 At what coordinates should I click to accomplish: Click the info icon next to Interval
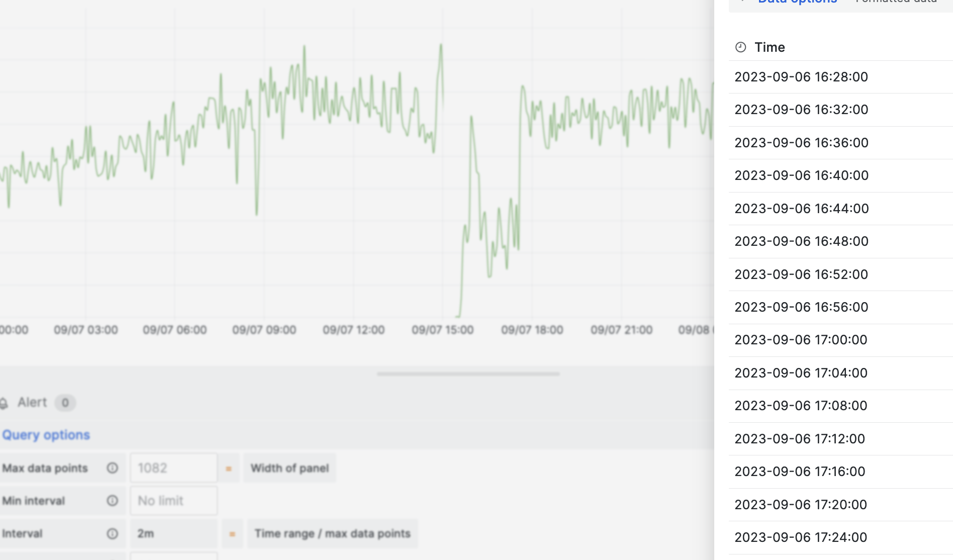112,533
